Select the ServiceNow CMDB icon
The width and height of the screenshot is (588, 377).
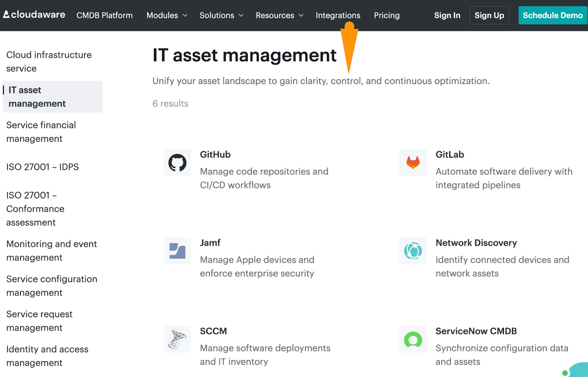point(413,339)
